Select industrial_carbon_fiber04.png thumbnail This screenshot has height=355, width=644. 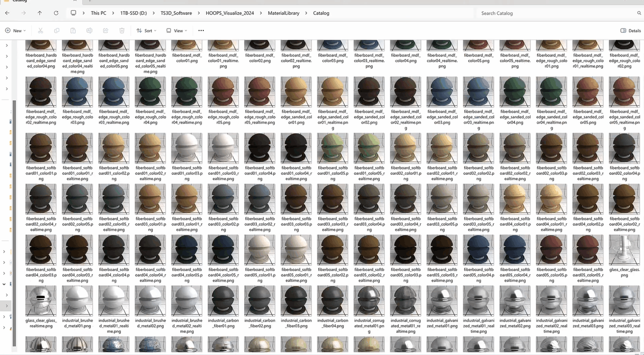point(333,301)
